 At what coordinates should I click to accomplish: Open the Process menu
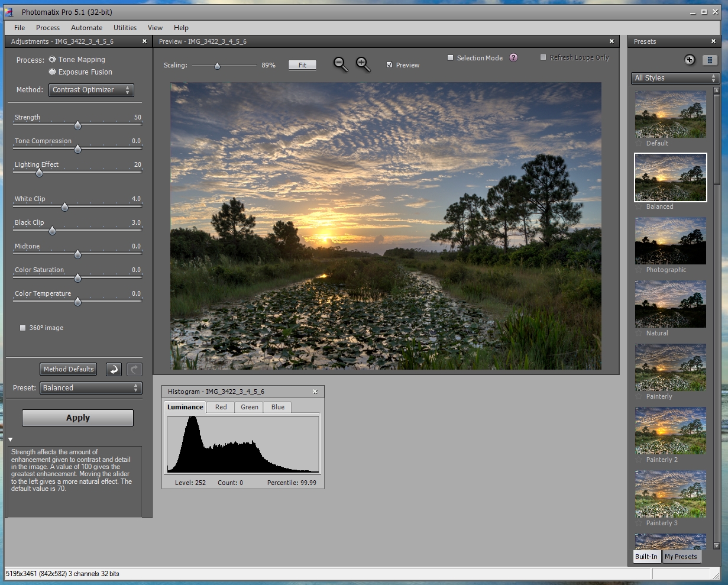pos(48,28)
